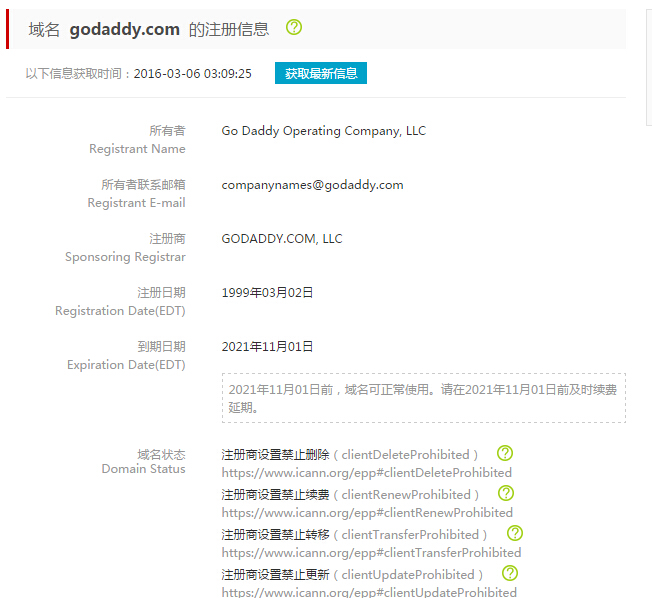Open help icon for clientDeleteProhibited status
652x598 pixels.
pos(505,453)
